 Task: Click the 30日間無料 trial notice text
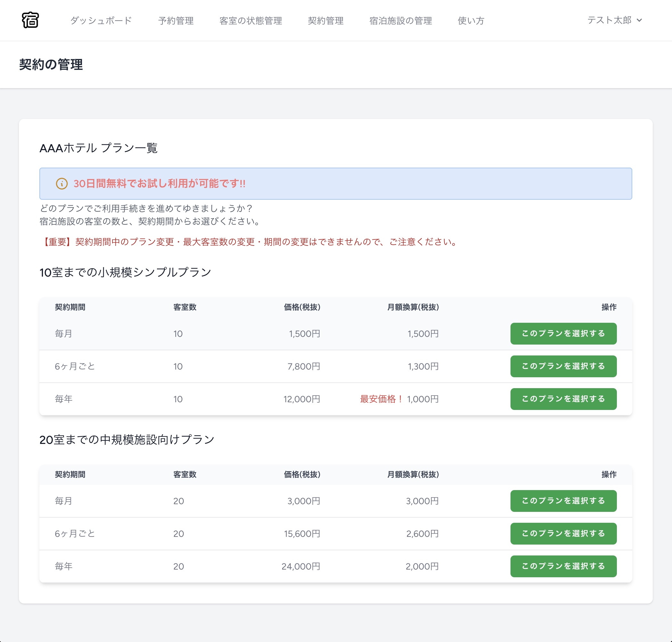pyautogui.click(x=160, y=184)
